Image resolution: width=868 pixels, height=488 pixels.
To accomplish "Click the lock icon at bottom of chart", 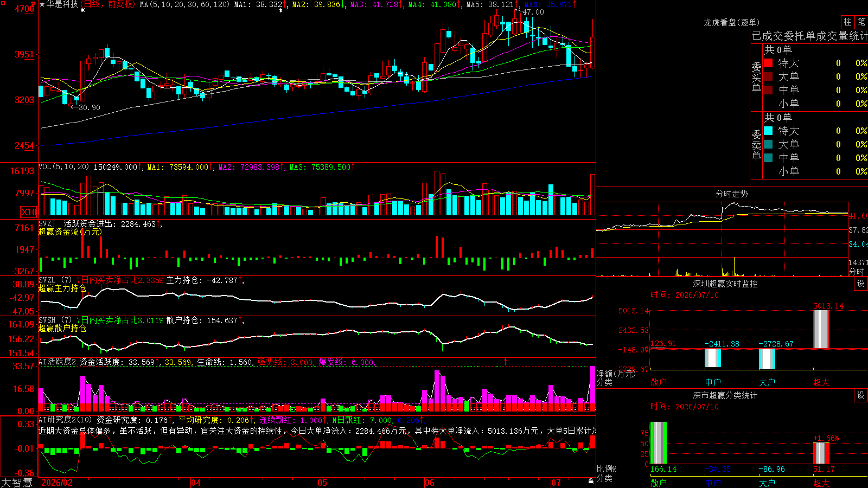I will pos(591,481).
